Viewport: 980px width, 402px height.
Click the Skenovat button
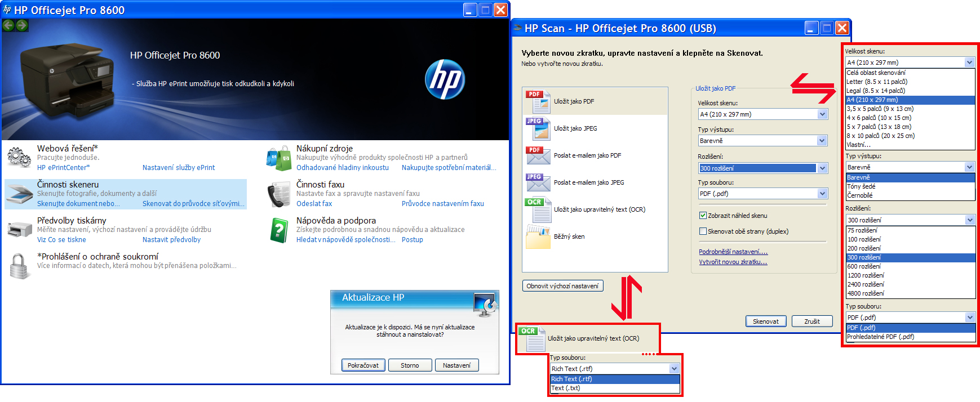tap(766, 321)
